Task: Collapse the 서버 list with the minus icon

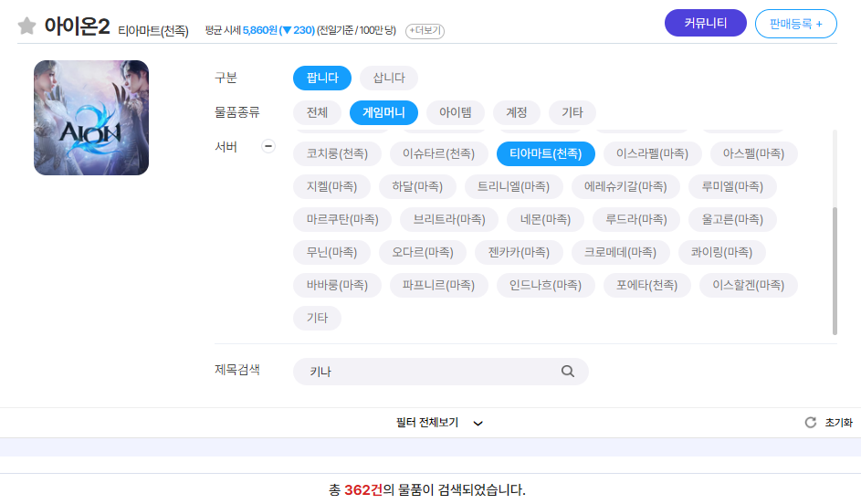Action: (x=268, y=146)
